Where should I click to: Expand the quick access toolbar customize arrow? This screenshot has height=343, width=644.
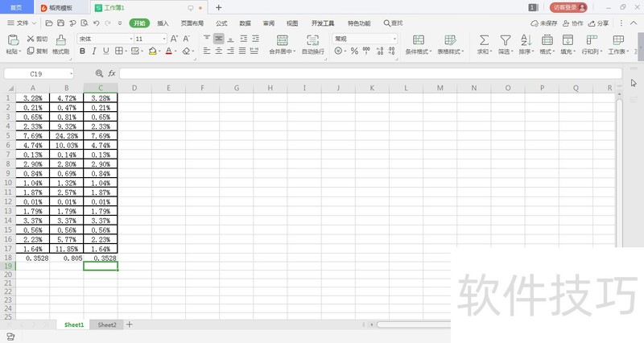click(120, 23)
